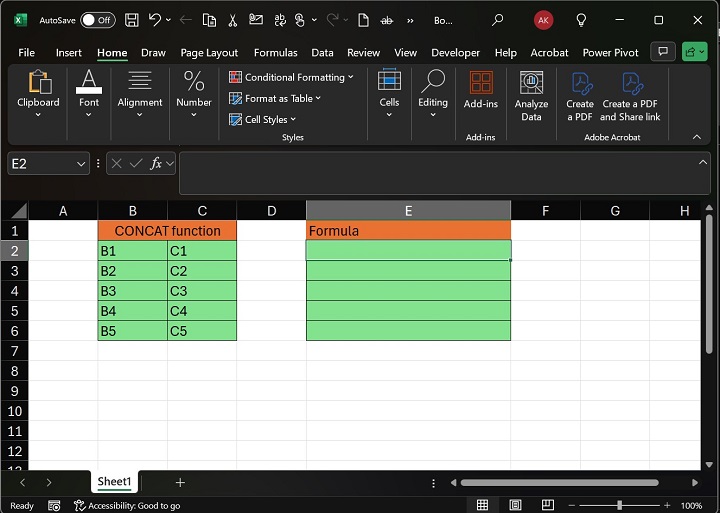Click the Sheet1 tab
The image size is (720, 513).
[114, 482]
